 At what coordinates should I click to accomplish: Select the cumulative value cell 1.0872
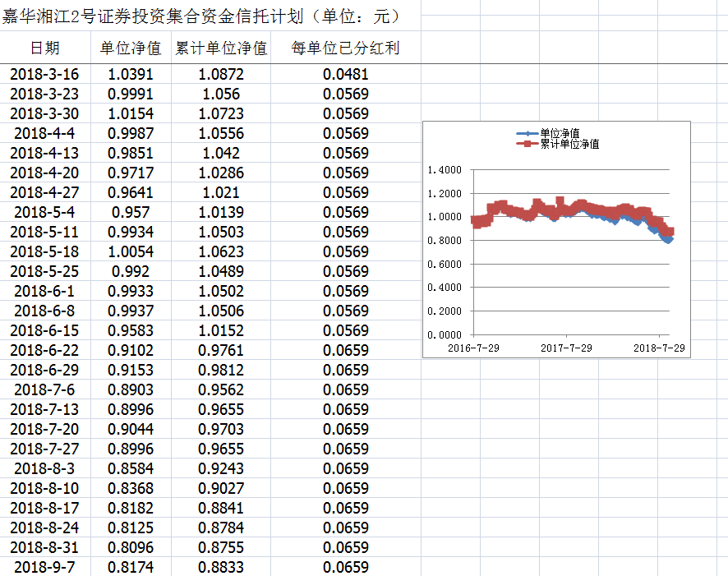tap(221, 74)
